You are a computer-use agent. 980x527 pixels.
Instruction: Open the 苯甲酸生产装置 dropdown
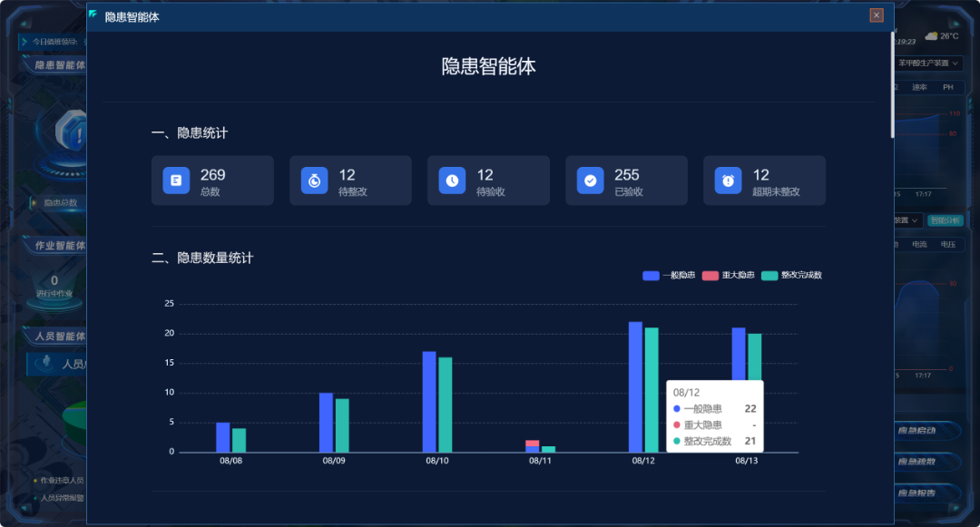point(928,63)
